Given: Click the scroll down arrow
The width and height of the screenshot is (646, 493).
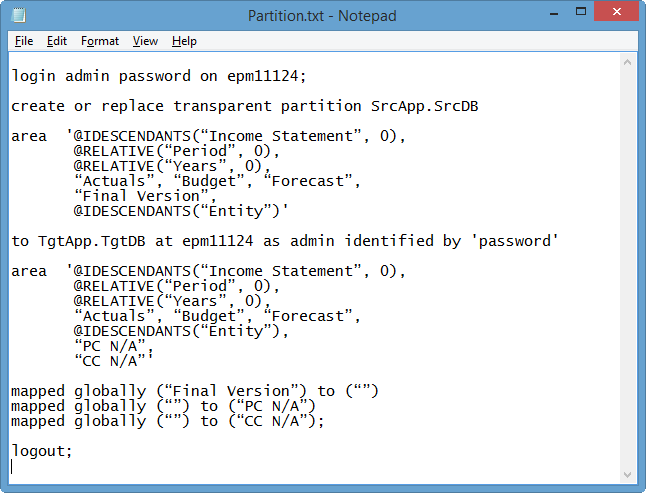Looking at the screenshot, I should point(627,475).
